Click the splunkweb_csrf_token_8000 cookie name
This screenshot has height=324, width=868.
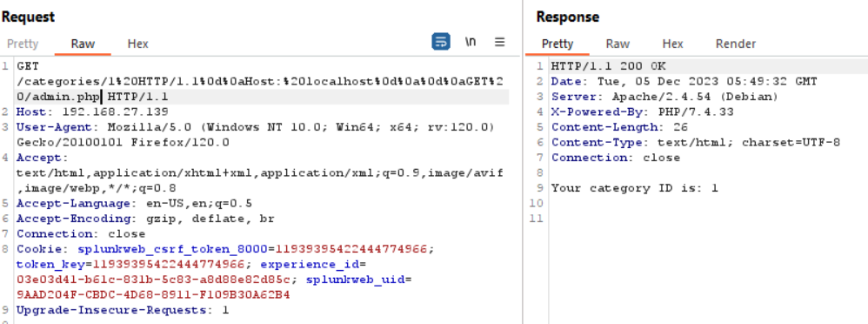172,249
